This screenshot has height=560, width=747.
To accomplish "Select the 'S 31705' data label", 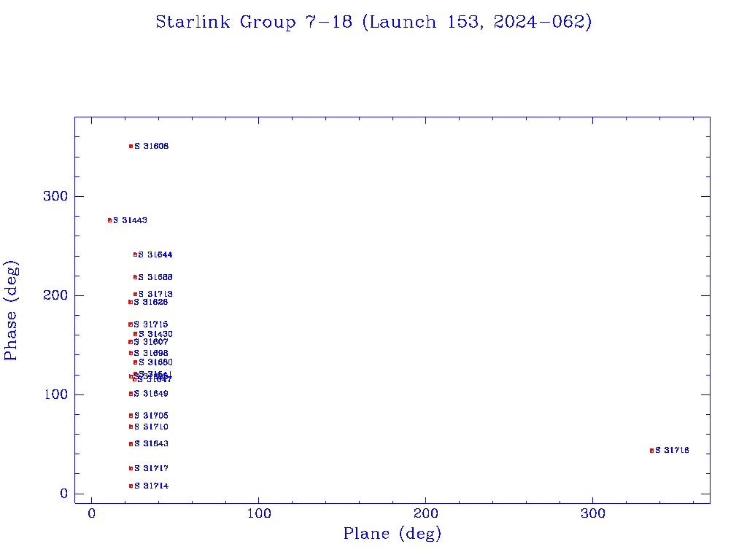I will (x=151, y=416).
